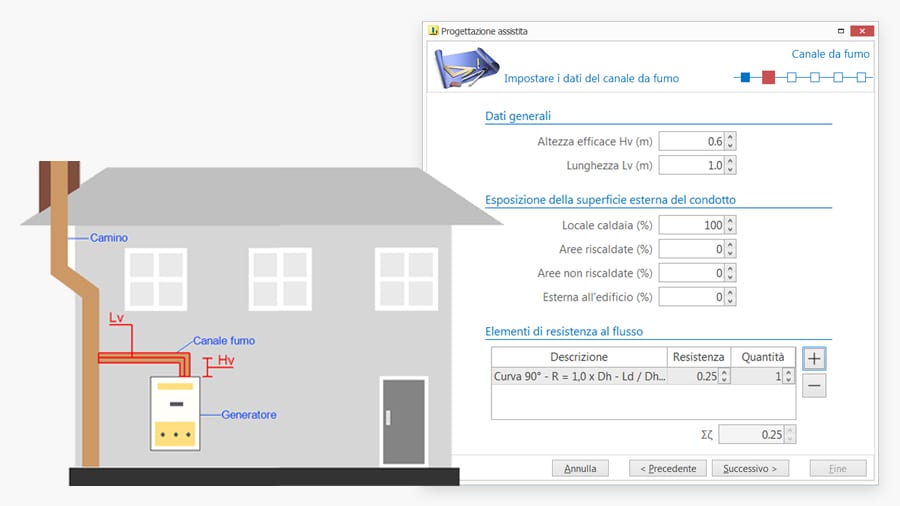Click the Resistenza spinner in table row
Image resolution: width=900 pixels, height=506 pixels.
point(724,376)
